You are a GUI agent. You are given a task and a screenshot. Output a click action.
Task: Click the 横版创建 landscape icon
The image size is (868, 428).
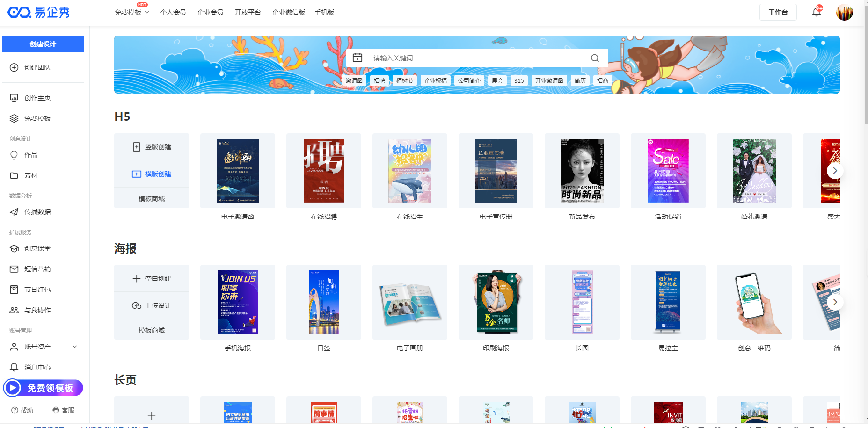[x=137, y=174]
